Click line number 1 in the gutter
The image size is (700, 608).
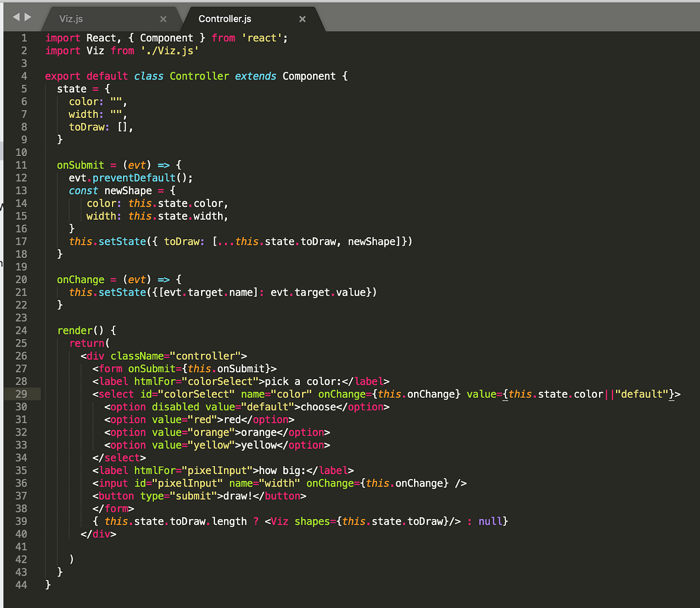click(x=24, y=37)
